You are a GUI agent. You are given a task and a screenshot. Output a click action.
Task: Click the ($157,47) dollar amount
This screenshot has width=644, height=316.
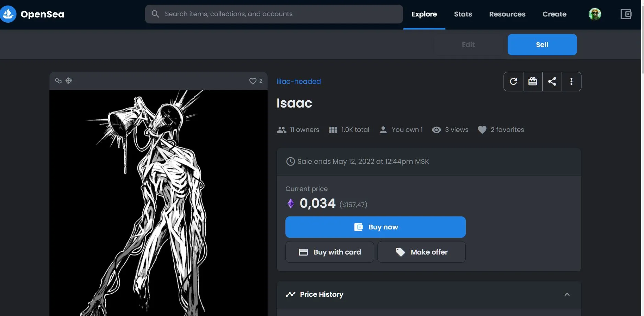tap(353, 205)
